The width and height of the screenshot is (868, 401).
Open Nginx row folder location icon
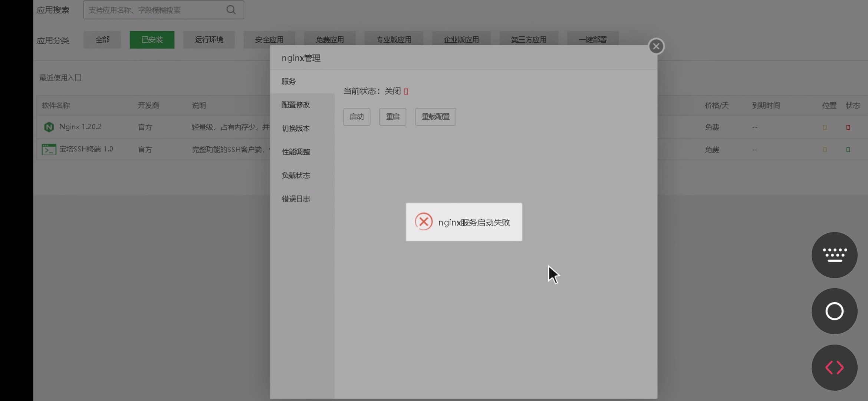pyautogui.click(x=825, y=127)
